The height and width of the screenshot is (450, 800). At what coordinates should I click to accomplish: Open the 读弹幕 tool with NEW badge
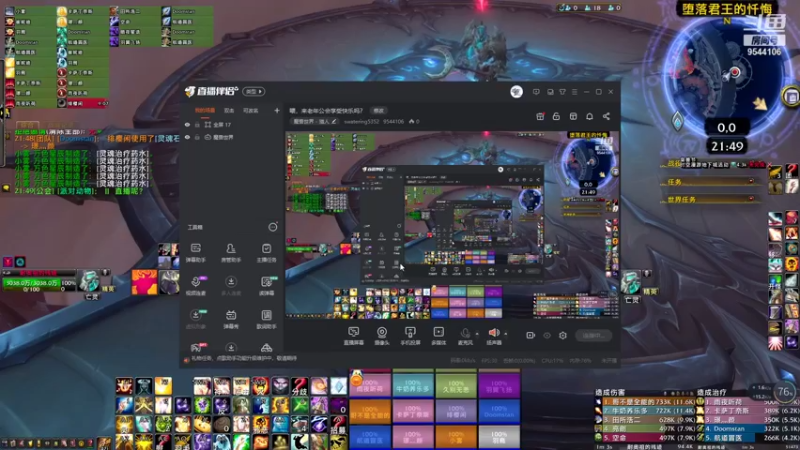coord(266,286)
